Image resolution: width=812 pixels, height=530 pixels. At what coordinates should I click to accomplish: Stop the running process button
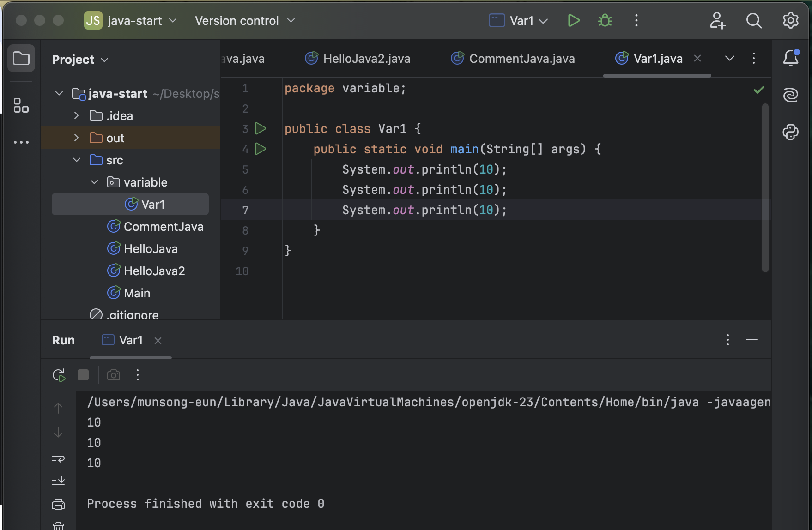click(83, 375)
